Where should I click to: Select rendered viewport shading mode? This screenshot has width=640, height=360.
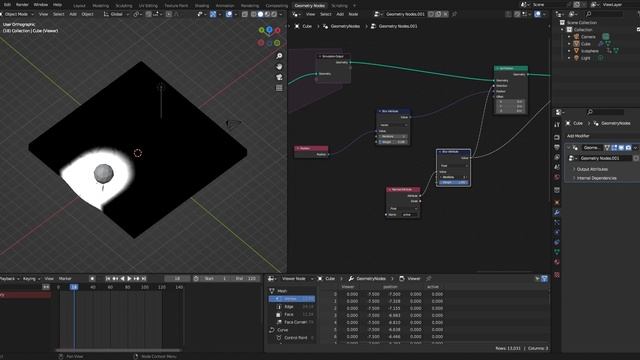coord(274,14)
